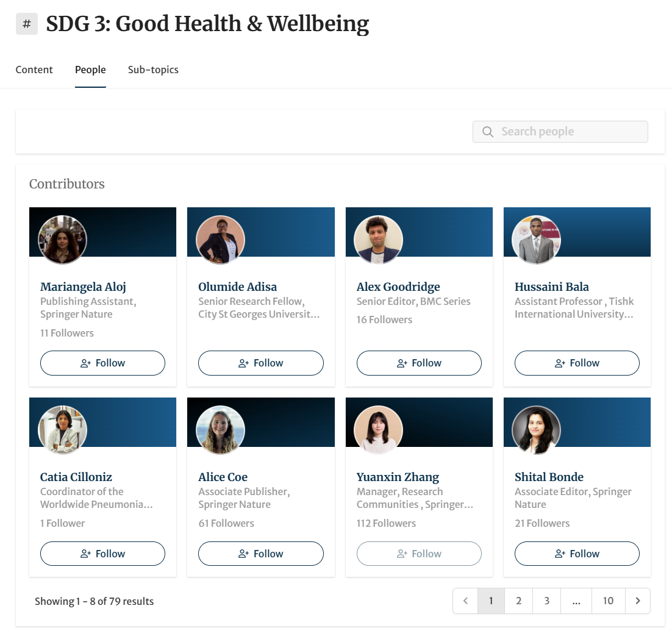
Task: Select the People tab
Action: 90,70
